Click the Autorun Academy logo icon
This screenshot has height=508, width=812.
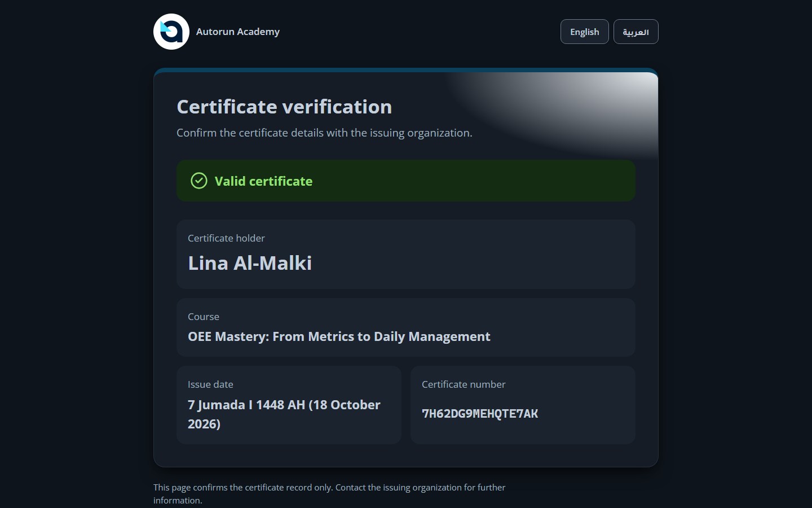171,32
